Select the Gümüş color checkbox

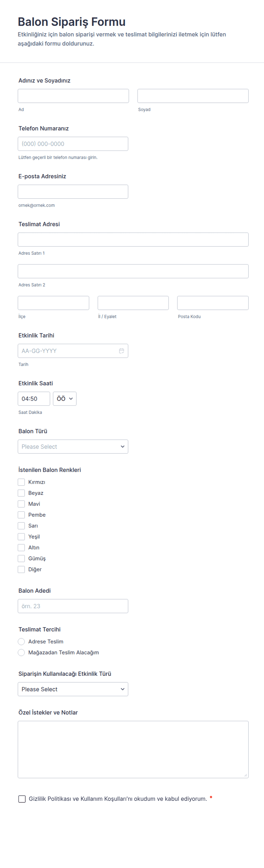tap(21, 559)
